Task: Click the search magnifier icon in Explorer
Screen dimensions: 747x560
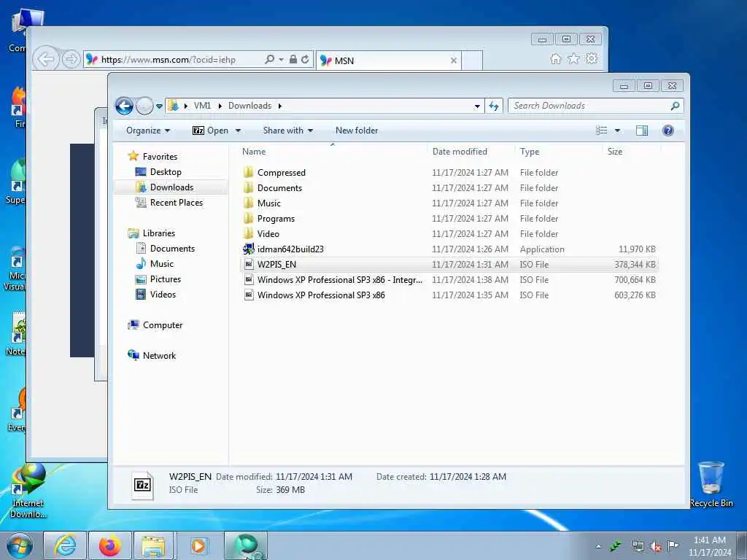Action: point(675,106)
